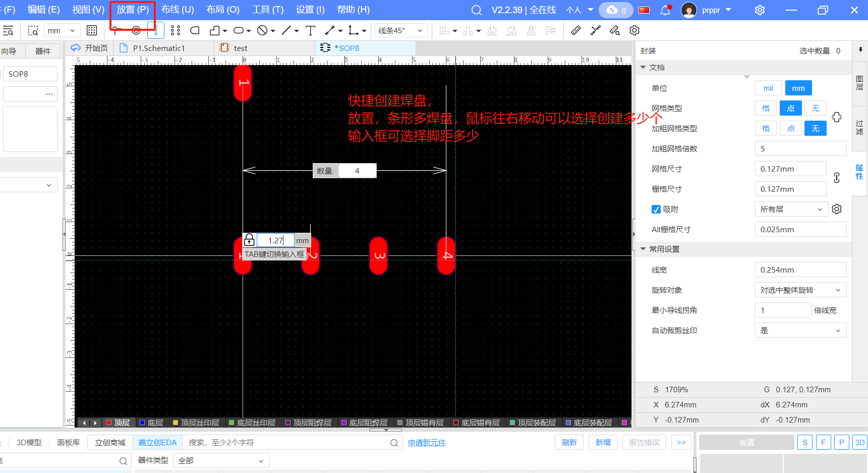Set bold grid type to 点

pos(791,129)
